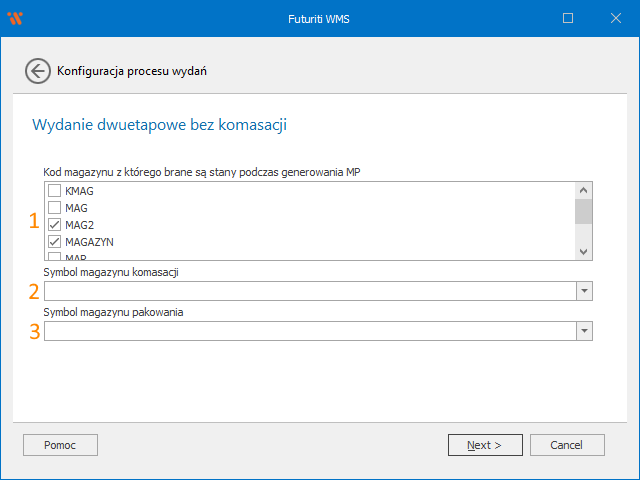Click the Futuriti WMS logo icon
Screen dimensions: 640x480
(x=15, y=18)
